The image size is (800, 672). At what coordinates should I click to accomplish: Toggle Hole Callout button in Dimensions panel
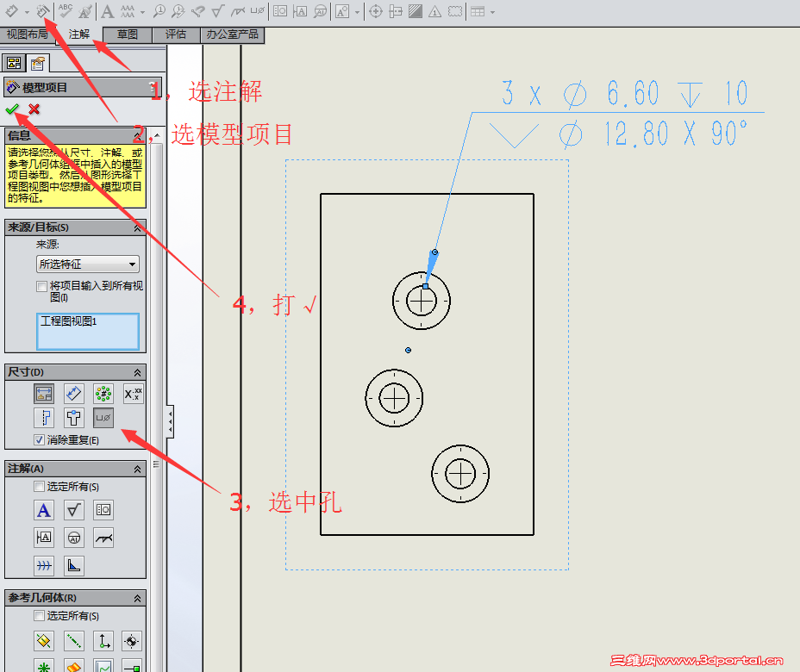[103, 418]
